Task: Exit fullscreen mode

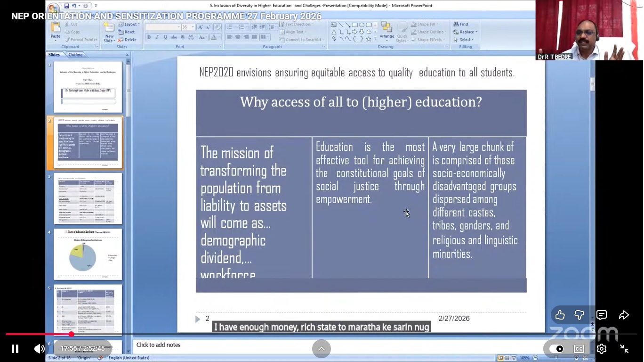Action: click(624, 349)
